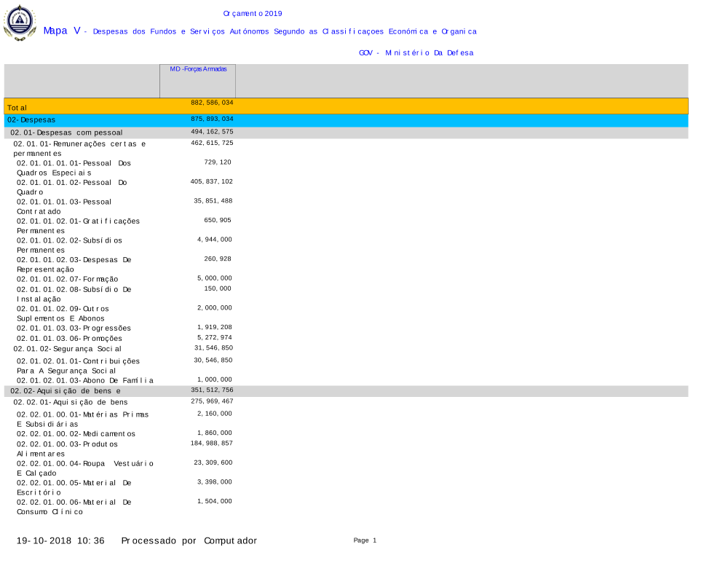Click the total value 882,586,034
728x563 pixels.
212,103
